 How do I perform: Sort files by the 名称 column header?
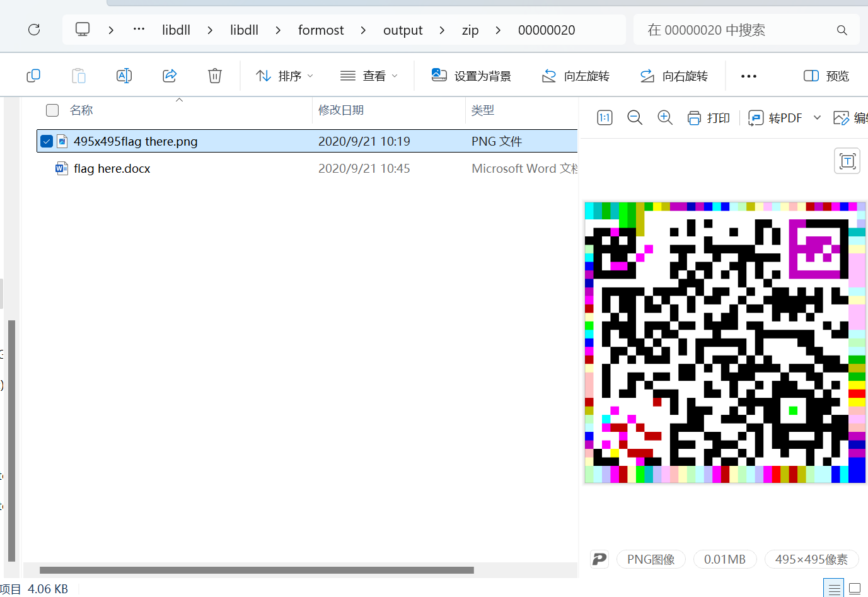pyautogui.click(x=81, y=110)
